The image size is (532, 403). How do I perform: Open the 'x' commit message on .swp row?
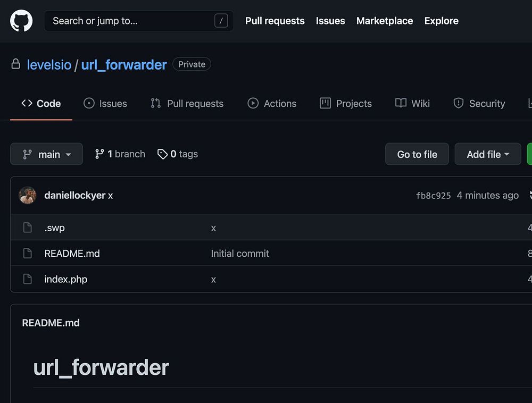pos(213,229)
